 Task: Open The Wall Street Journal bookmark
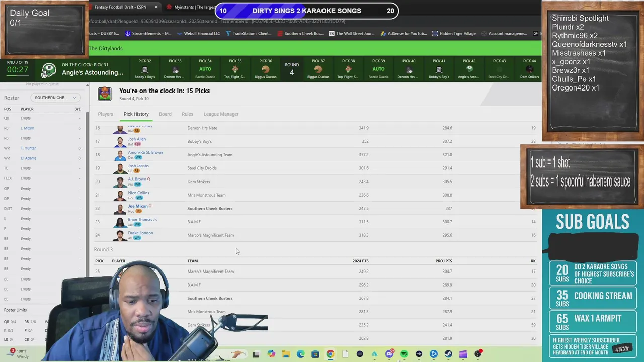(x=352, y=34)
